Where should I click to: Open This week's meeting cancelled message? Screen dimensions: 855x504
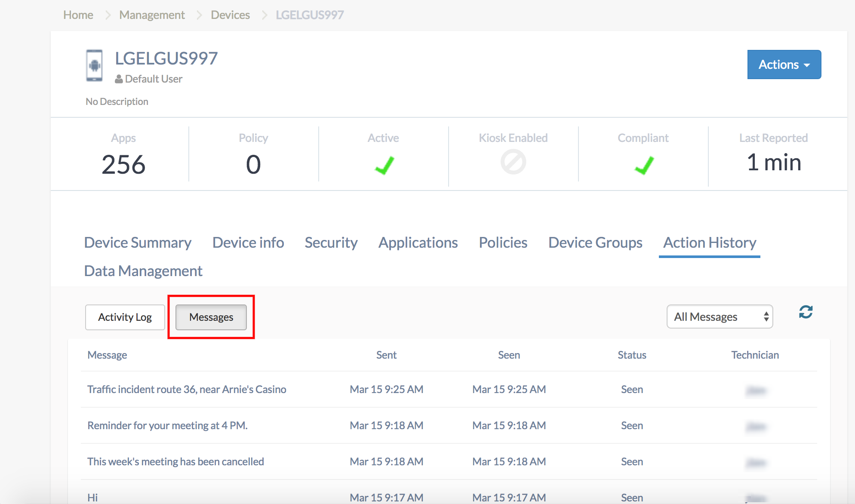pyautogui.click(x=175, y=461)
